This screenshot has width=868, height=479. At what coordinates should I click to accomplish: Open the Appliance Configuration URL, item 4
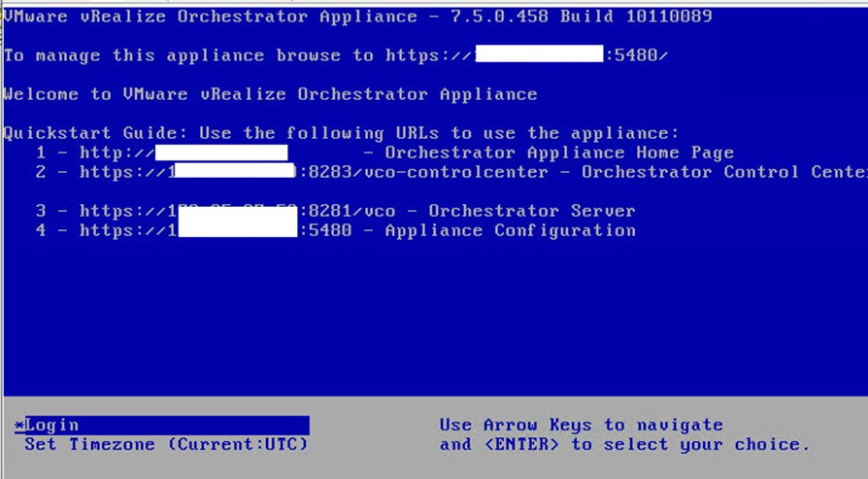click(x=216, y=230)
